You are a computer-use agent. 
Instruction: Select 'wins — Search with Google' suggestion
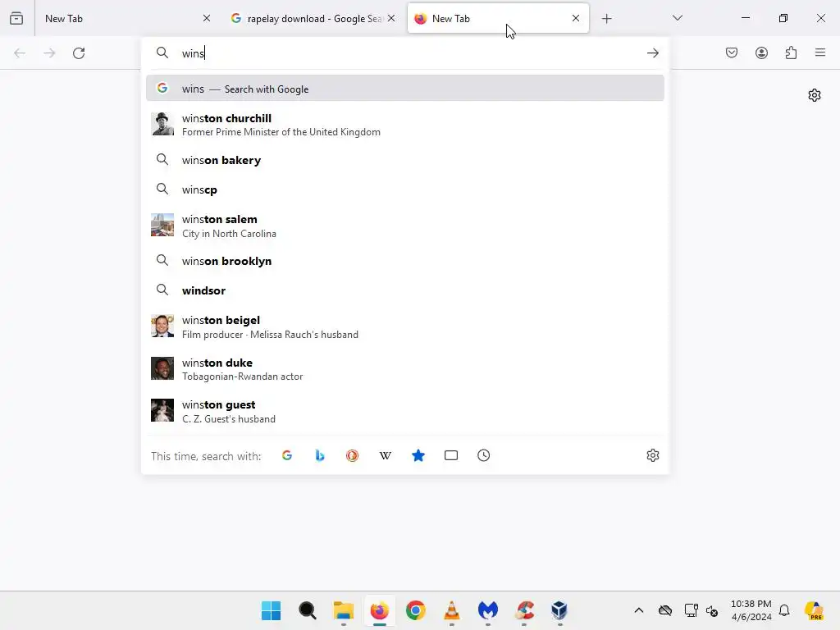point(405,89)
